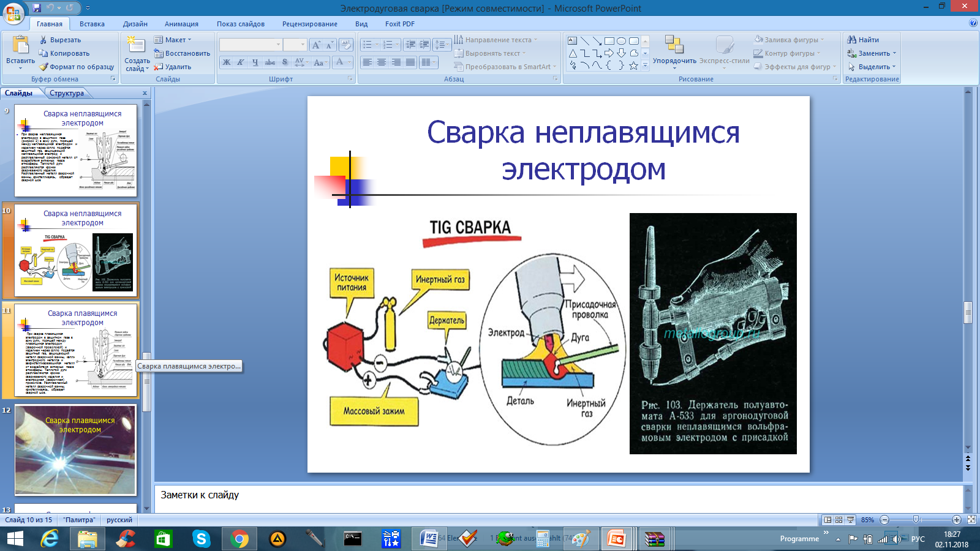The height and width of the screenshot is (551, 980).
Task: Decrease font size (small A)
Action: [x=329, y=45]
